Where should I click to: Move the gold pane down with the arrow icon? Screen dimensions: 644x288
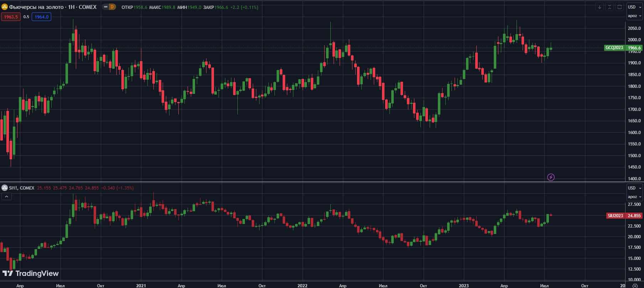pyautogui.click(x=600, y=7)
